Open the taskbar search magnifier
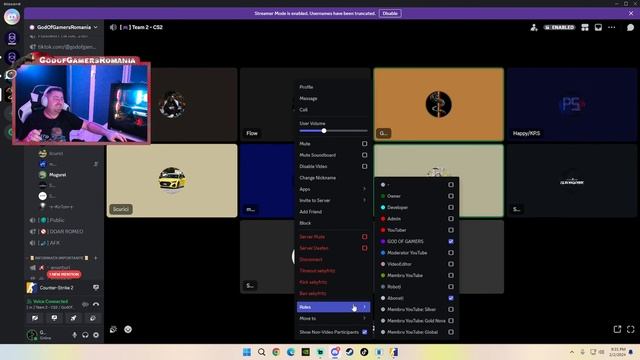Screen dimensions: 640x360 tap(262, 352)
